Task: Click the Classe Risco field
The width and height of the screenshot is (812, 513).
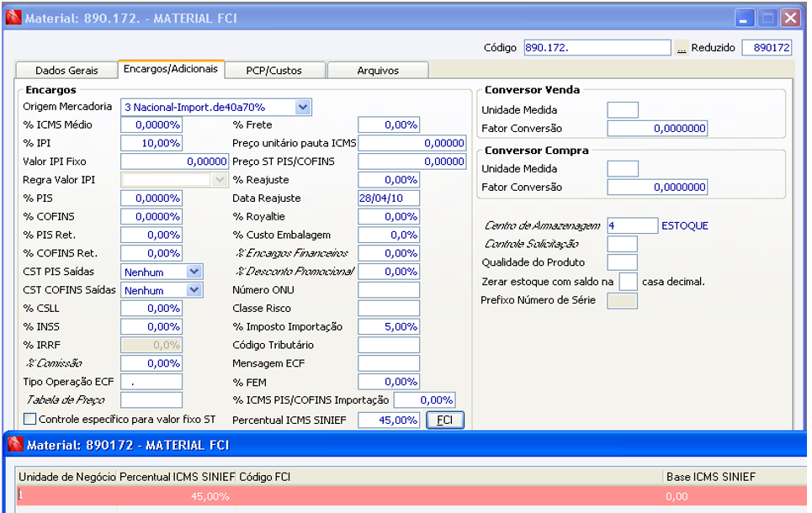Action: point(389,309)
